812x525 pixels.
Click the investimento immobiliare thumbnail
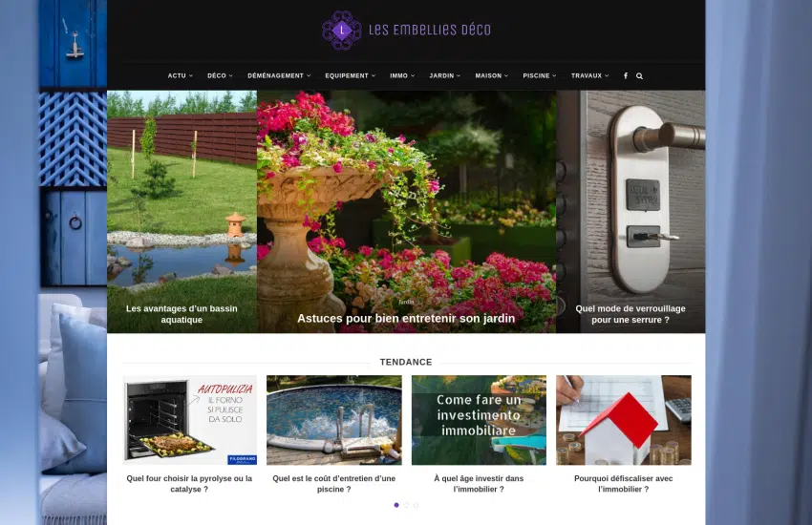point(479,420)
